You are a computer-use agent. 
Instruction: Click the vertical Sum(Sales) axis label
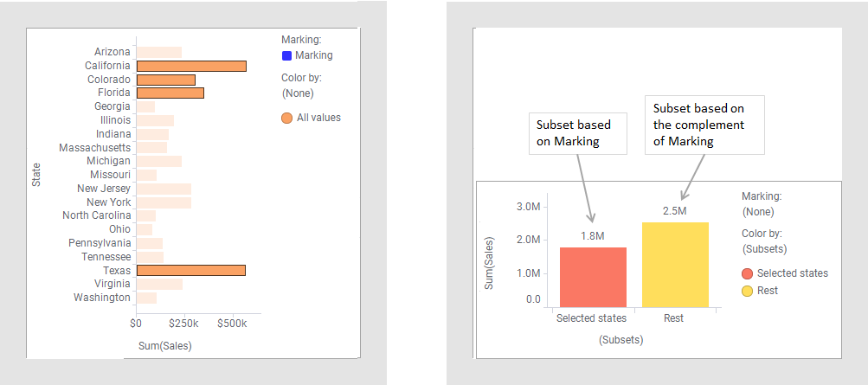click(x=489, y=262)
